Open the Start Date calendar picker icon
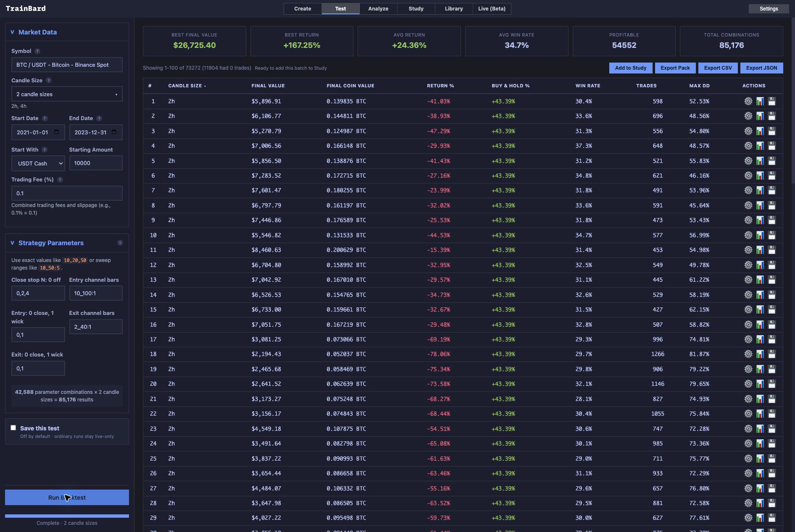Screen dimensions: 795x532 [57, 132]
